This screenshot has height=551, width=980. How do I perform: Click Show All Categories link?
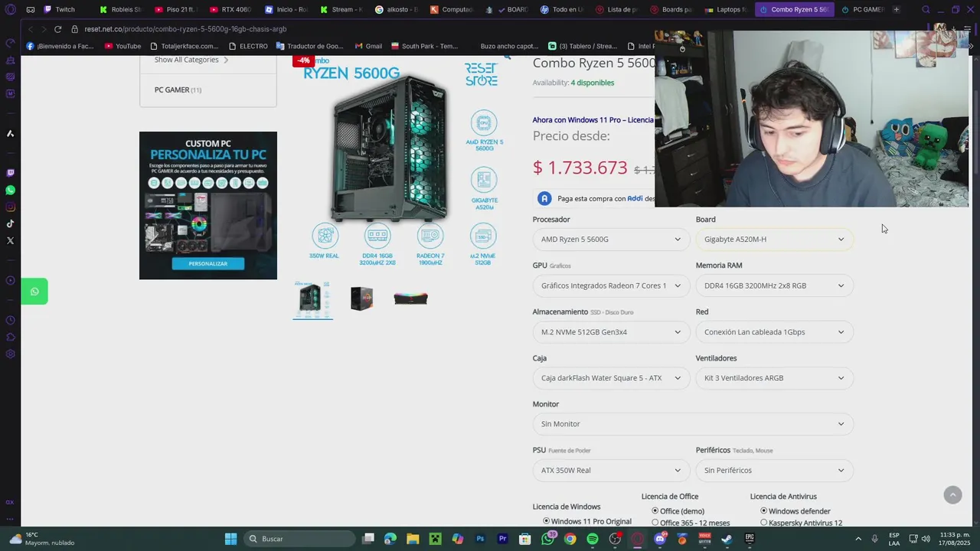(x=191, y=60)
